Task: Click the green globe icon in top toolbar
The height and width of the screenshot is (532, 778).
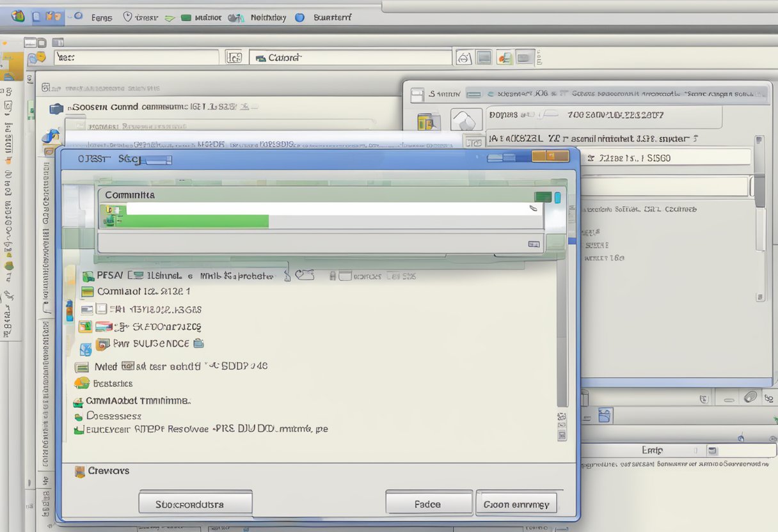Action: 18,16
